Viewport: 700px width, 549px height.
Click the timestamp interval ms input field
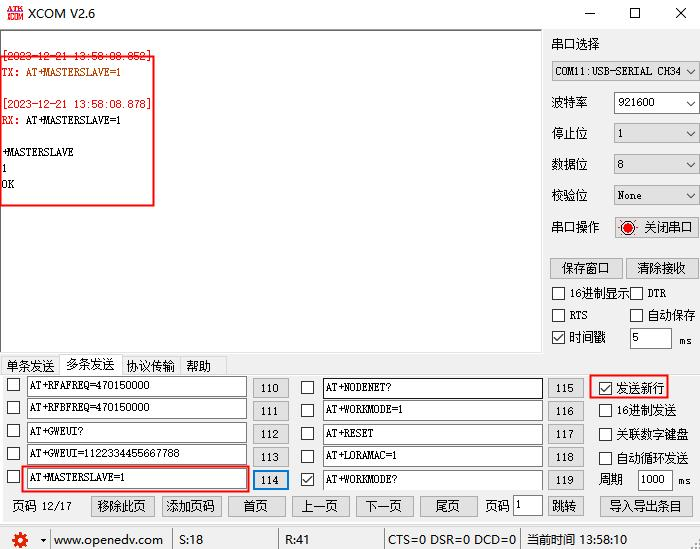tap(650, 338)
